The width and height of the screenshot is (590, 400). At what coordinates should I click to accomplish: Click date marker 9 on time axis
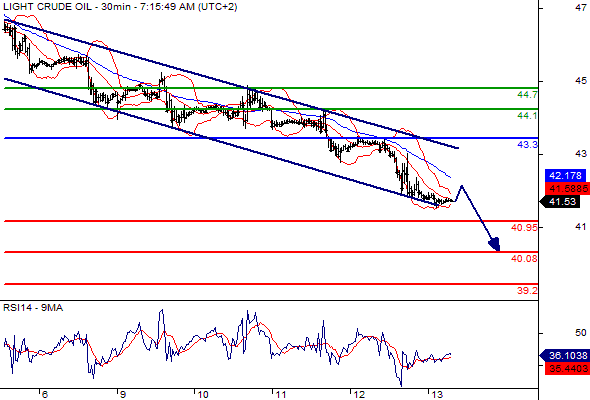(122, 394)
